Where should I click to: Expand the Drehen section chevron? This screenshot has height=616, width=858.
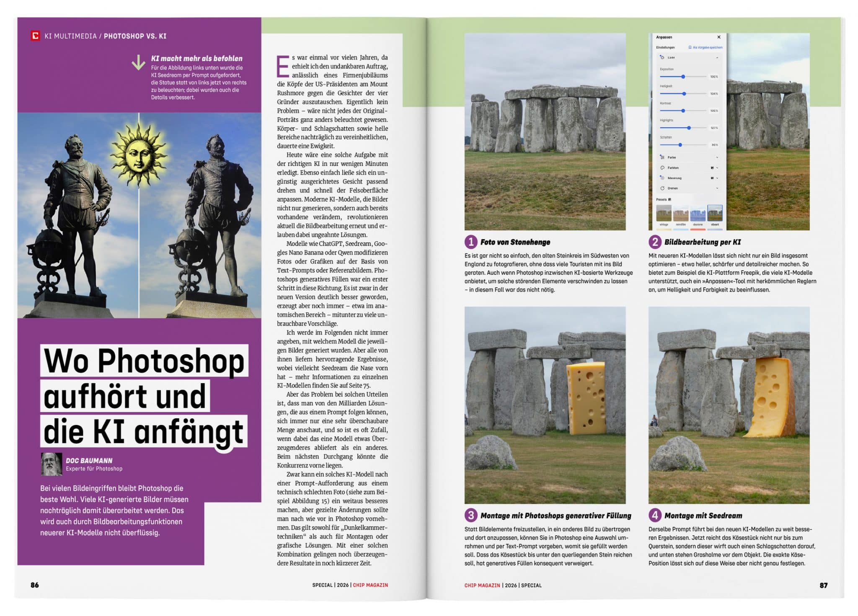point(717,188)
